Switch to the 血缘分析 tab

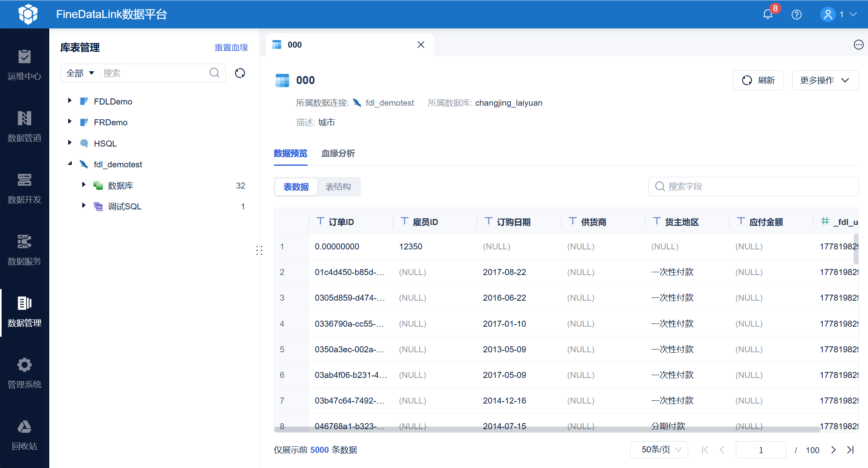(x=338, y=153)
